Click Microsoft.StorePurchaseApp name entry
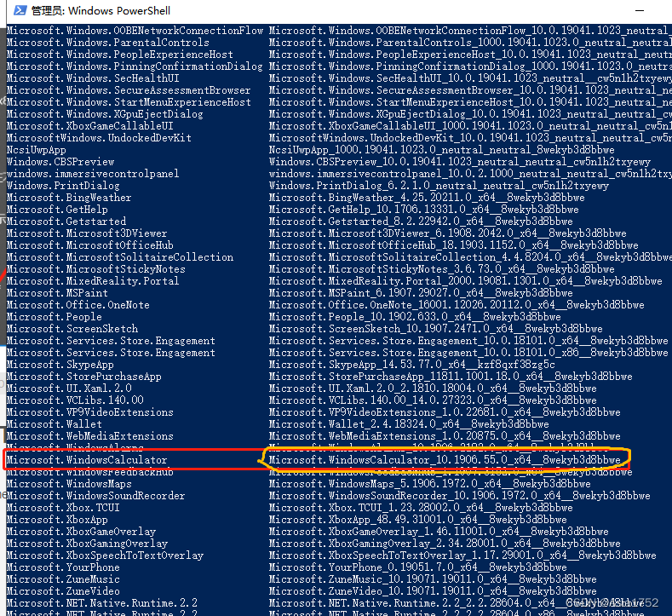Viewport: 672px width, 616px height. 83,377
